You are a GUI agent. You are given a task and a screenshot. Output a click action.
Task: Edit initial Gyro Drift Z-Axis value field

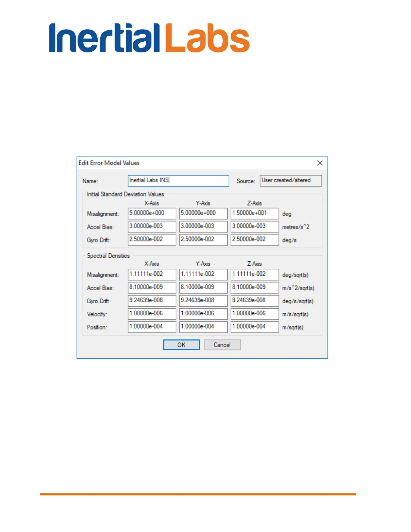255,239
